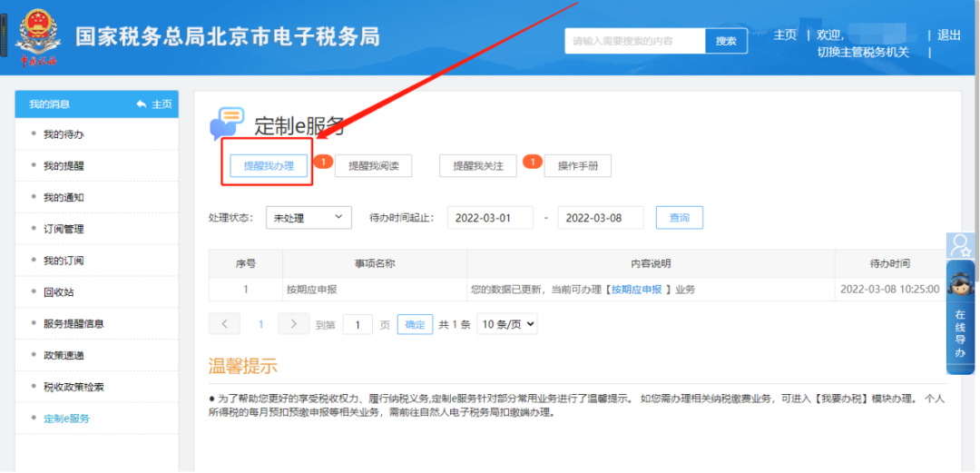The height and width of the screenshot is (473, 980).
Task: Click the 退出 logout link
Action: point(949,35)
